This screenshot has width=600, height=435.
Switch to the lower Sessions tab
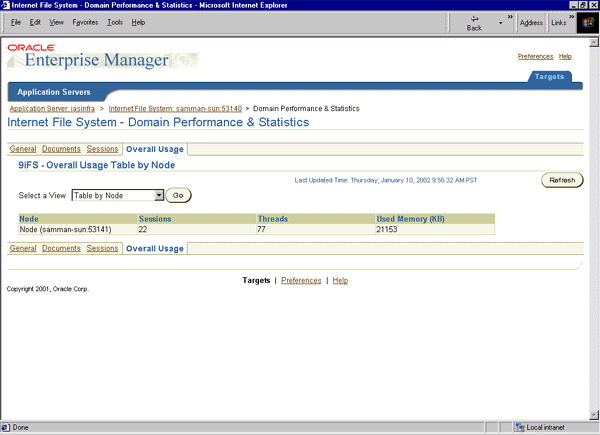pyautogui.click(x=102, y=248)
